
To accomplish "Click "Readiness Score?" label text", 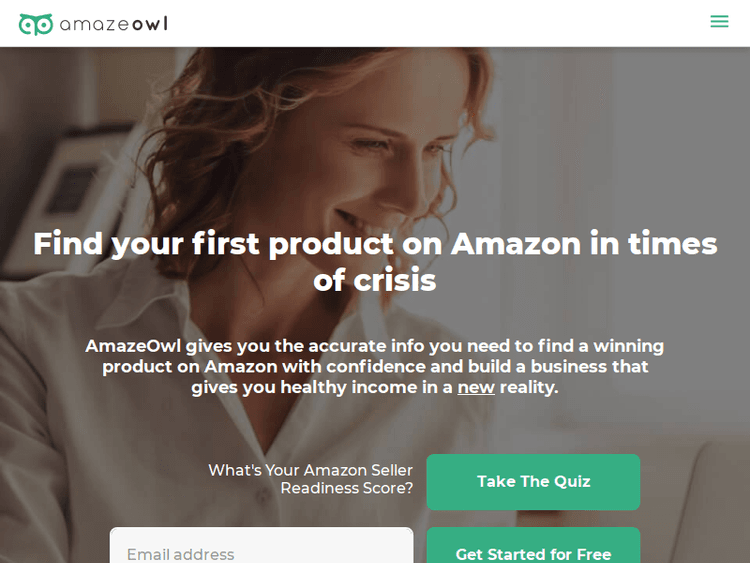I will 346,488.
